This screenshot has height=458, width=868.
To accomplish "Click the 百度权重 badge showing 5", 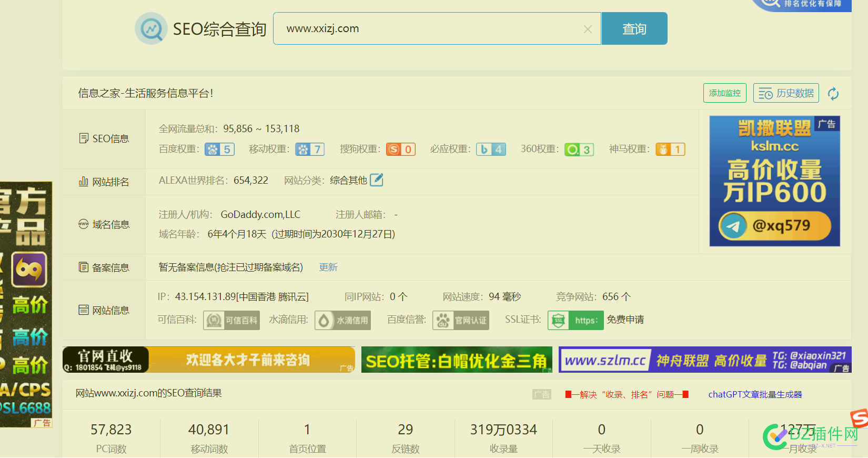I will click(x=219, y=150).
